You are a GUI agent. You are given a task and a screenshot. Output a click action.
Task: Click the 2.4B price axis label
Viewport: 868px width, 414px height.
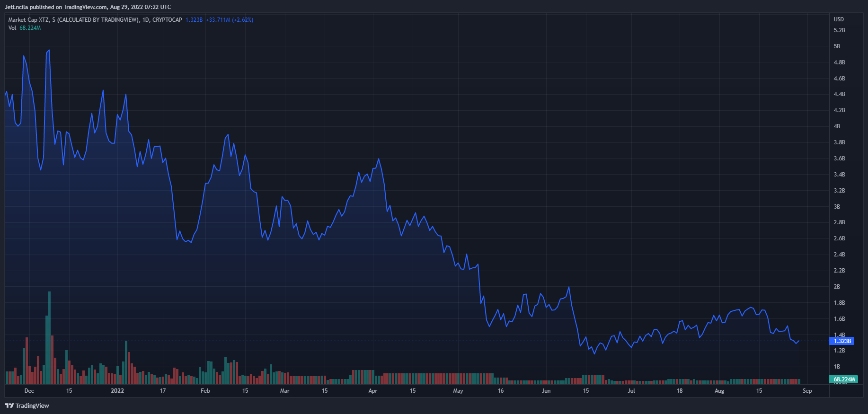click(x=839, y=255)
